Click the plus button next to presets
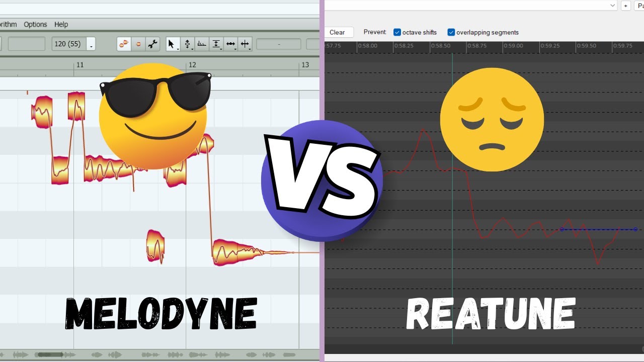The height and width of the screenshot is (362, 644). point(626,6)
